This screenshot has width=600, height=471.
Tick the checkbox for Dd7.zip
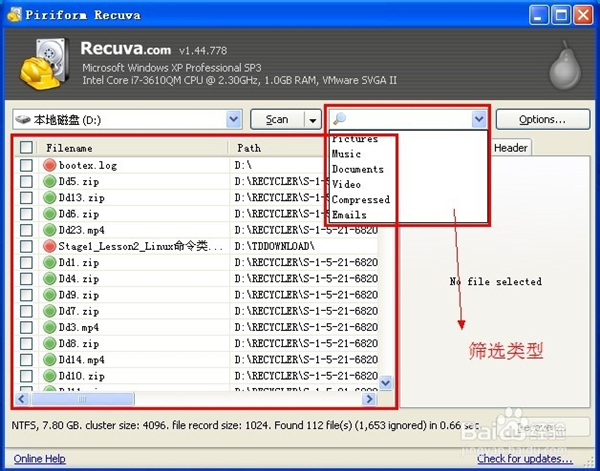pyautogui.click(x=26, y=311)
